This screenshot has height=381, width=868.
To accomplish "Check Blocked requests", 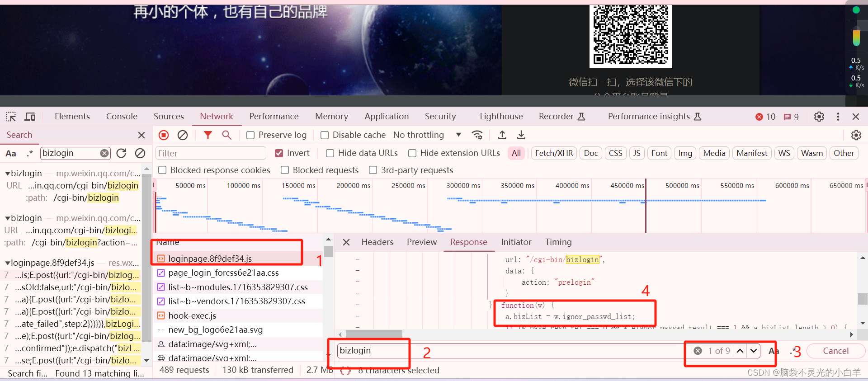I will [x=285, y=170].
